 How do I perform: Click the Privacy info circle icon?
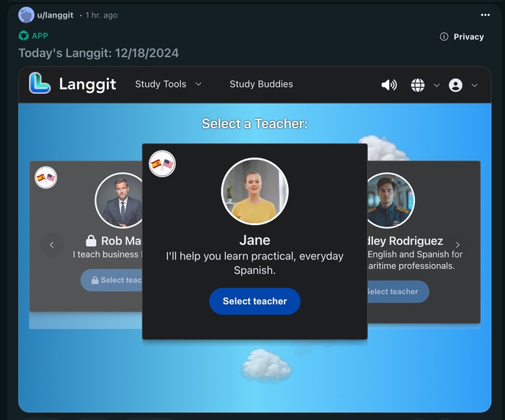[x=444, y=37]
